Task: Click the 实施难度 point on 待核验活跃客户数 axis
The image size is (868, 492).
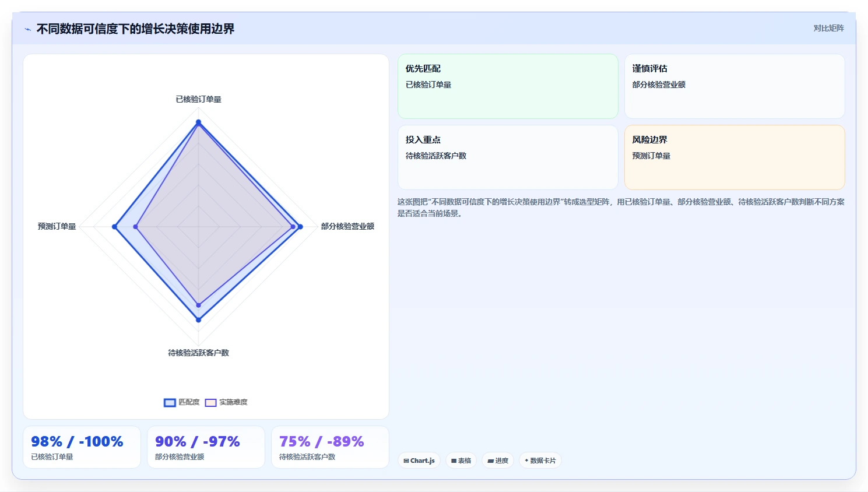Action: 199,305
